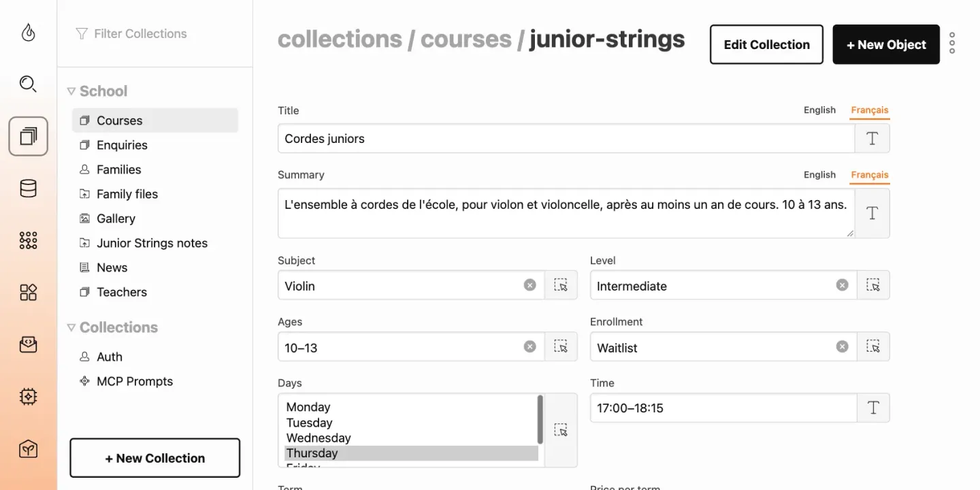Open the three-dot more options menu

pyautogui.click(x=952, y=44)
